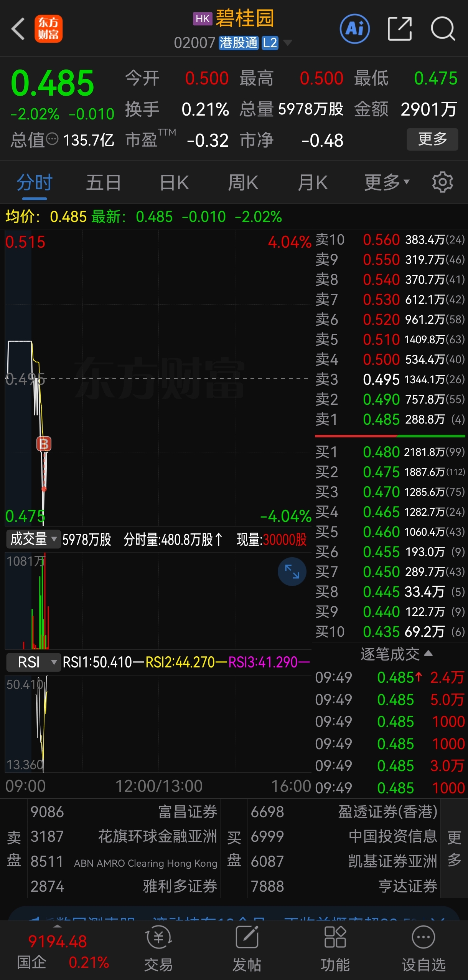
Task: Open the 成交量 indicator dropdown
Action: point(33,539)
